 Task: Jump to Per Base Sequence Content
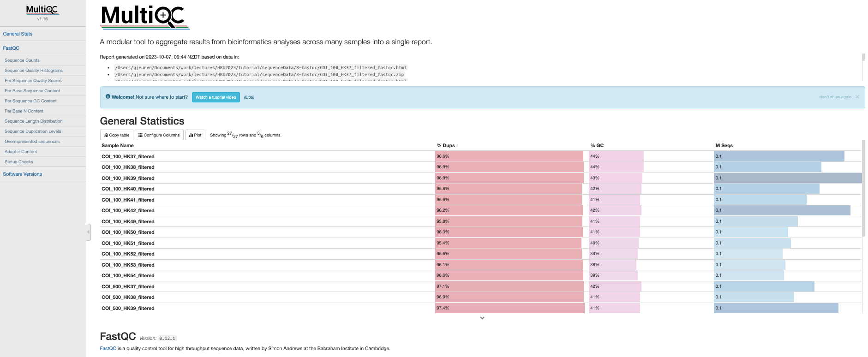click(32, 91)
